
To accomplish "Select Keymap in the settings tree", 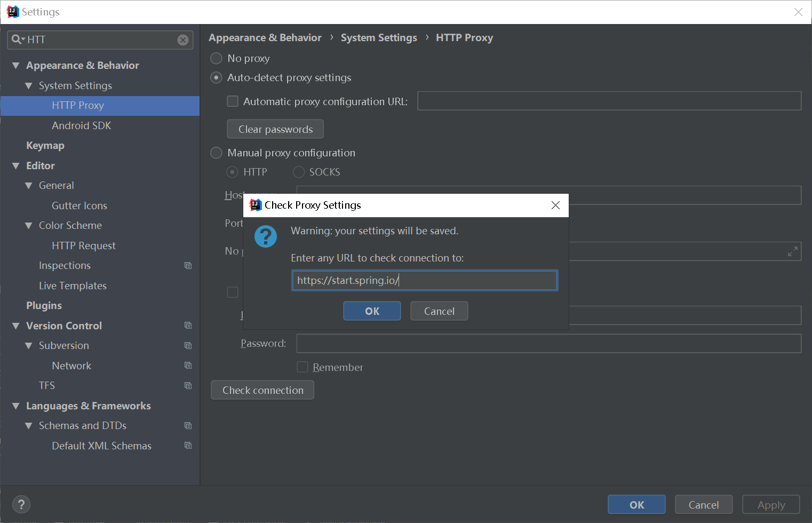I will [x=45, y=145].
